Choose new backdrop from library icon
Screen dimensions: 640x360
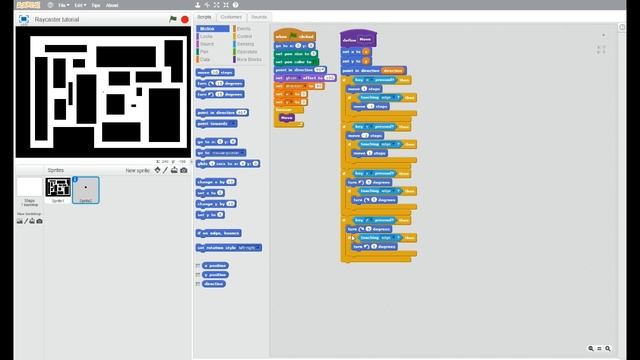pyautogui.click(x=20, y=221)
